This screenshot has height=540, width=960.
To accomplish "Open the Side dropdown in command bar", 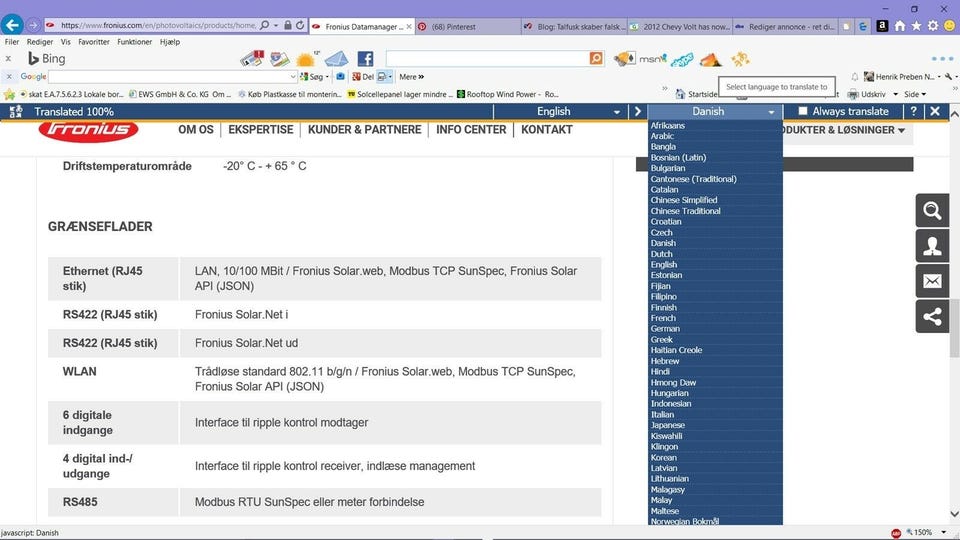I will (915, 94).
